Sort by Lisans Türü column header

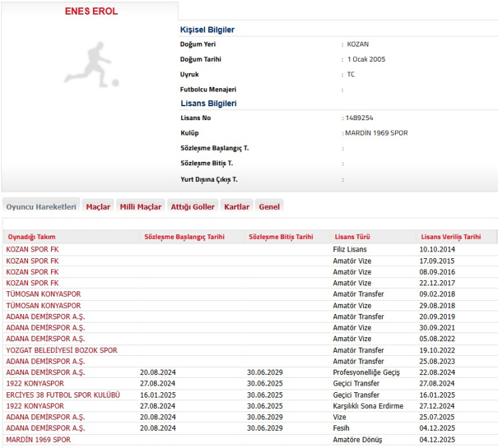click(x=353, y=237)
